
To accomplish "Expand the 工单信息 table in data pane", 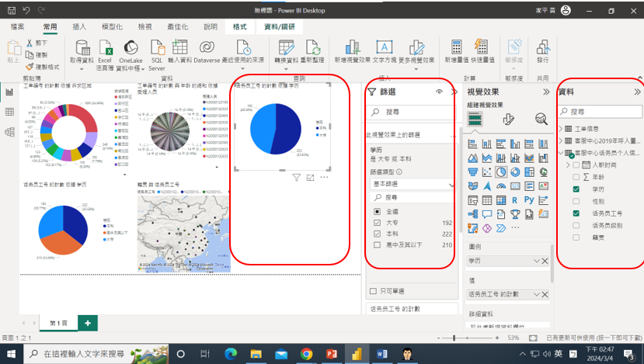I will (x=562, y=129).
